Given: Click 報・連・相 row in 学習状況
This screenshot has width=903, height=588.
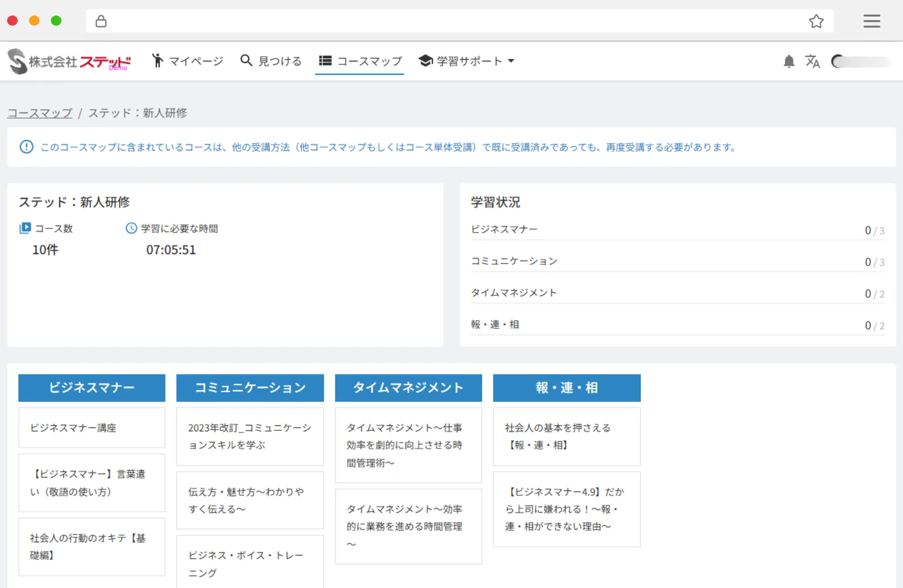Looking at the screenshot, I should click(677, 324).
